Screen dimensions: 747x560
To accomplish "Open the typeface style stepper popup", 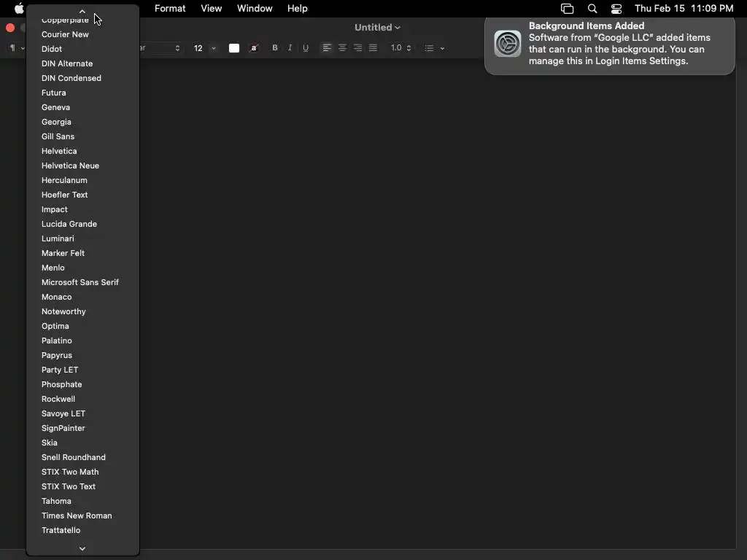I will click(177, 48).
